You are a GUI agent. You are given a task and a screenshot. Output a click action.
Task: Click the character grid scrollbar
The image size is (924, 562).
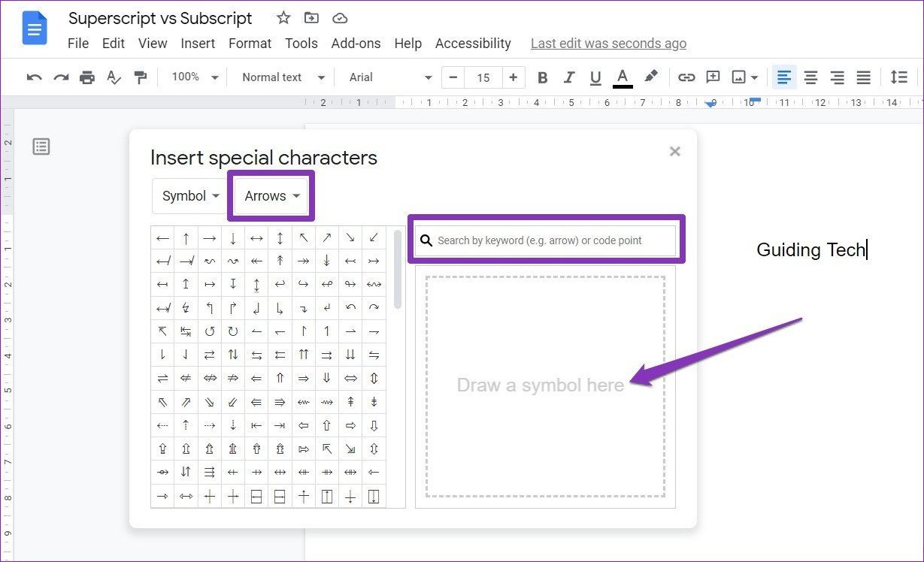point(398,268)
